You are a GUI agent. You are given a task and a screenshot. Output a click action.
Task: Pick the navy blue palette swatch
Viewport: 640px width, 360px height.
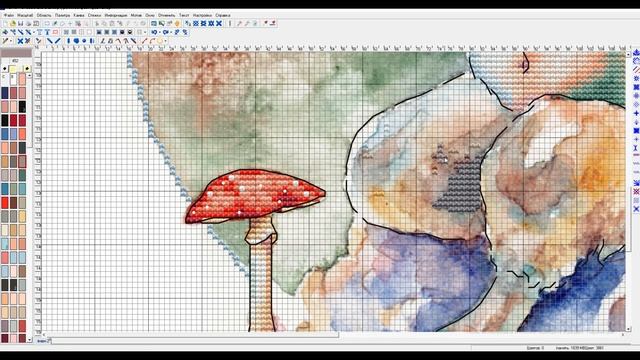tap(4, 93)
